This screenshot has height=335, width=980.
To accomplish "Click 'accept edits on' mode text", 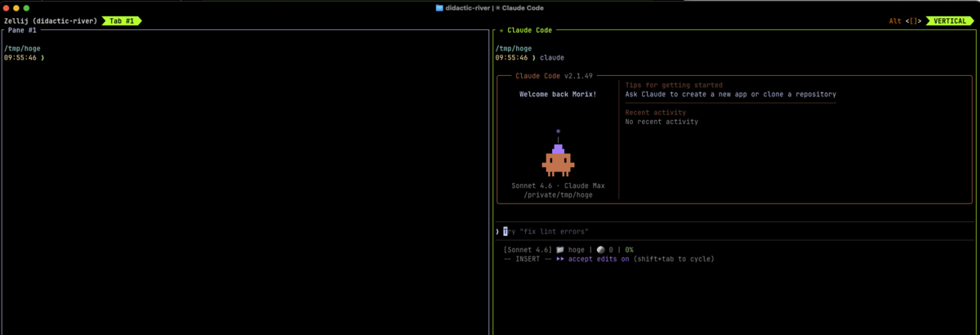I will (x=599, y=259).
